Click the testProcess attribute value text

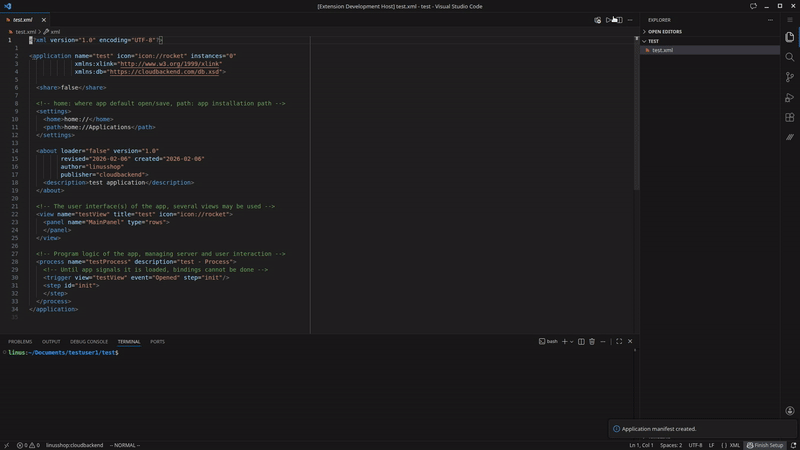tap(108, 262)
